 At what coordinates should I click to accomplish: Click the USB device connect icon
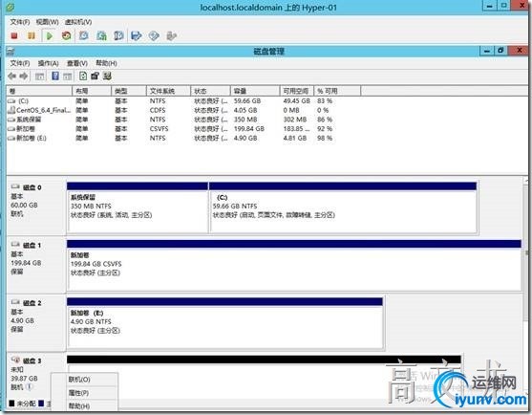click(172, 35)
